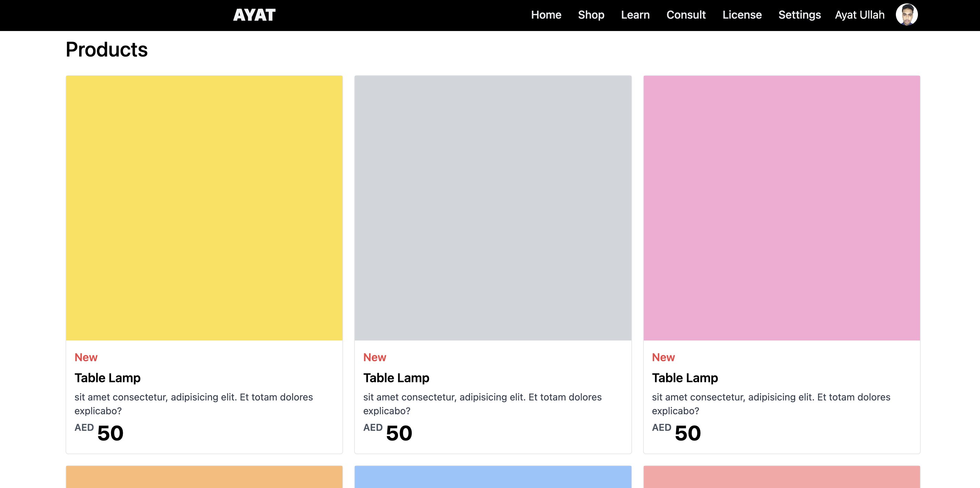Select License in the navbar
Image resolution: width=980 pixels, height=488 pixels.
(742, 15)
